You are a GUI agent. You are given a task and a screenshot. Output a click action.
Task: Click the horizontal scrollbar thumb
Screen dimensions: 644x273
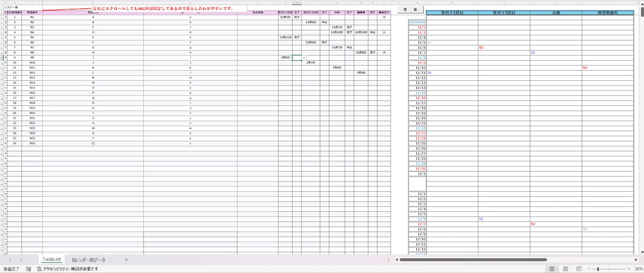pos(473,260)
